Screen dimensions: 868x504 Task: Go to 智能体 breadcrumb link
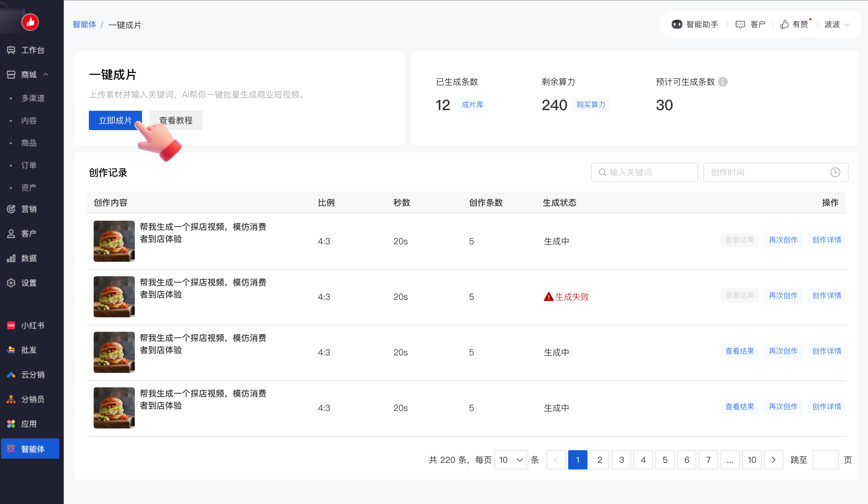pyautogui.click(x=84, y=25)
